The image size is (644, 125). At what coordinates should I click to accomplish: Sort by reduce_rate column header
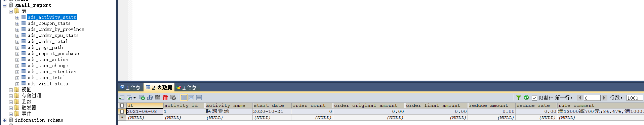(536, 106)
